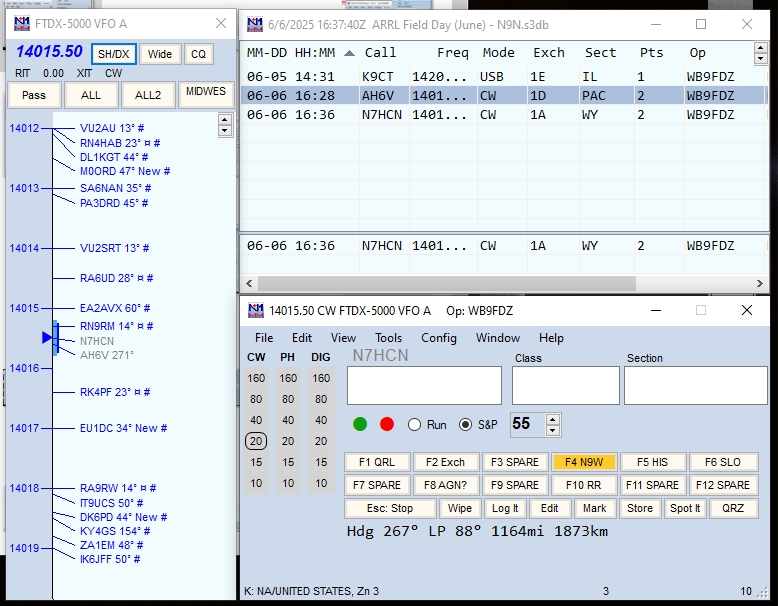
Task: Enable Run mode radio button
Action: 415,424
